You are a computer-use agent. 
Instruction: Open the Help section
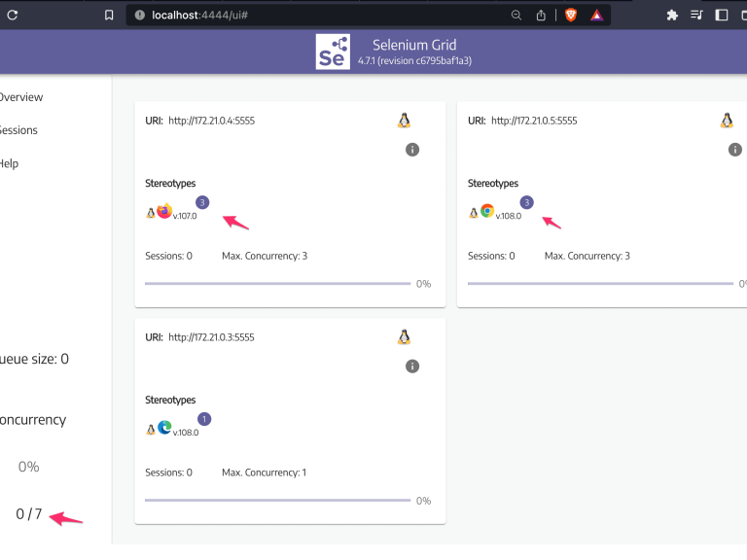pos(8,163)
